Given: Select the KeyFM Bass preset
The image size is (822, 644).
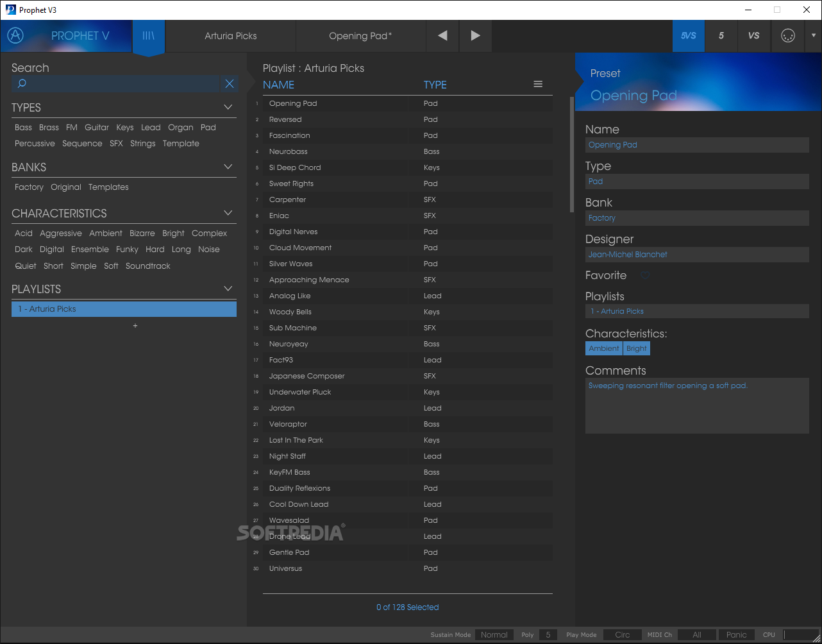Looking at the screenshot, I should (x=407, y=472).
